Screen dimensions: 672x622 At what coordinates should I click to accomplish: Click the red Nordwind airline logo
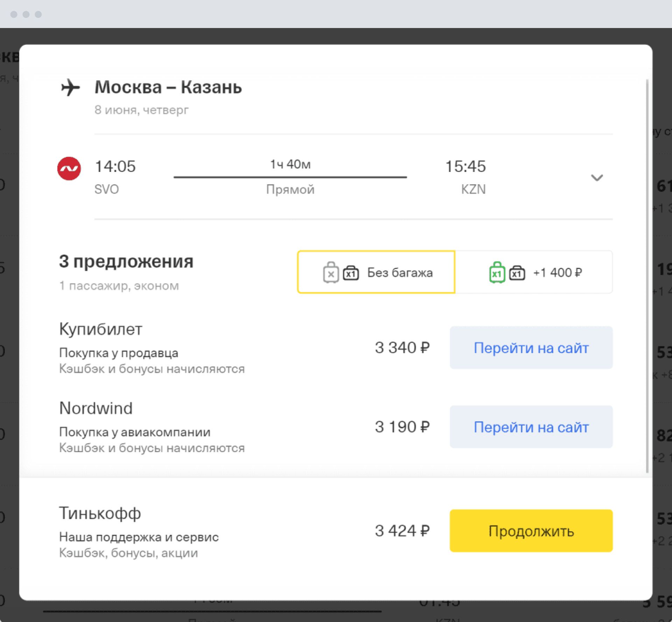69,168
